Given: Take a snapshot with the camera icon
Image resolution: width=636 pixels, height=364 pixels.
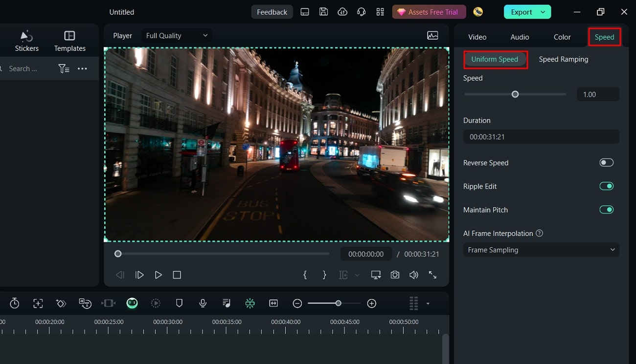Looking at the screenshot, I should coord(395,275).
